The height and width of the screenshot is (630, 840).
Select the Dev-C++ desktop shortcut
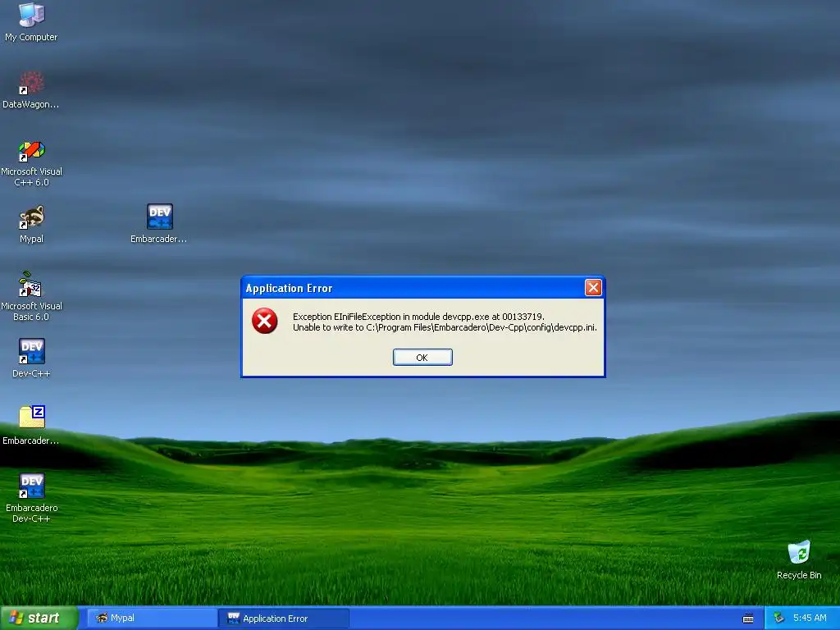[31, 358]
